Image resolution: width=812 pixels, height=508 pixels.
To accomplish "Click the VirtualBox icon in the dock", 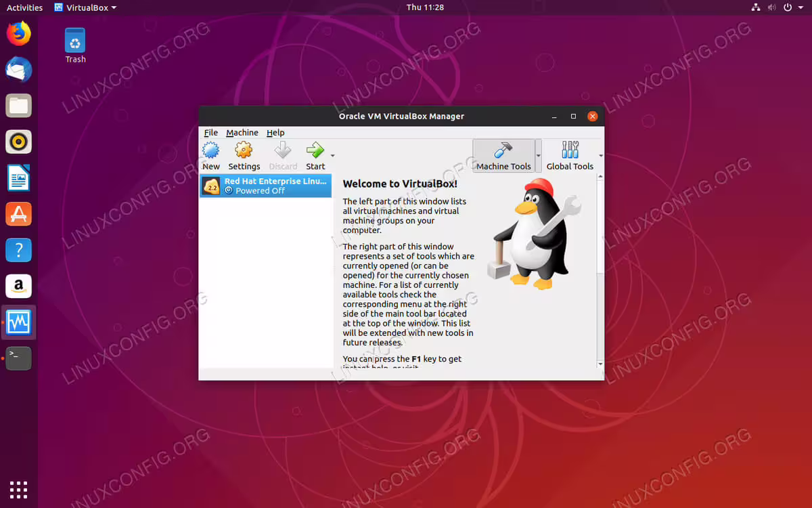I will (x=19, y=322).
